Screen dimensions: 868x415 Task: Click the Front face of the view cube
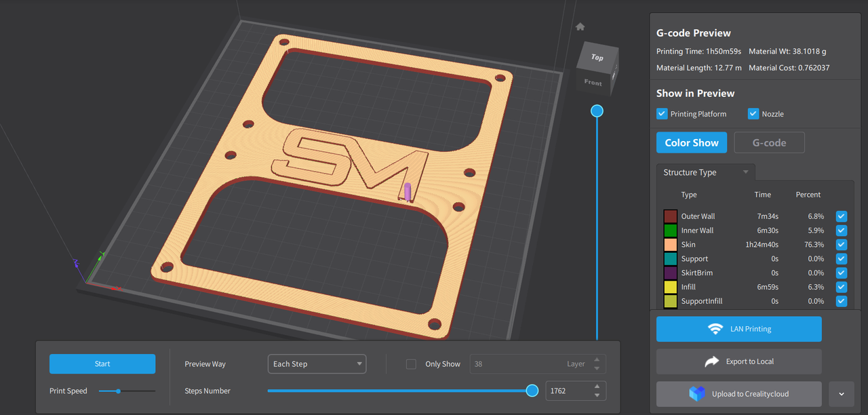[x=593, y=83]
